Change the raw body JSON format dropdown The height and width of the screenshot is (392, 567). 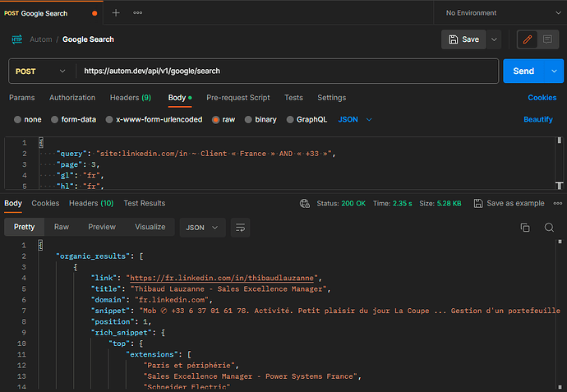355,120
